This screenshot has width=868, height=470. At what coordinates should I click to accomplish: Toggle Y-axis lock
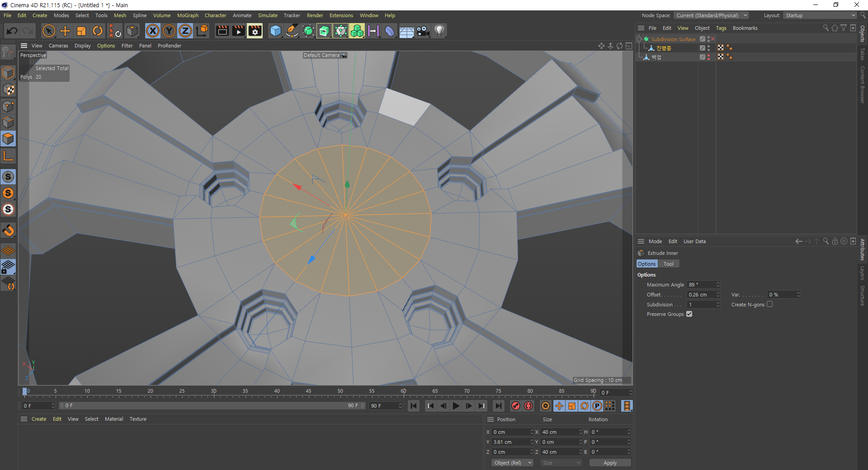tap(169, 31)
